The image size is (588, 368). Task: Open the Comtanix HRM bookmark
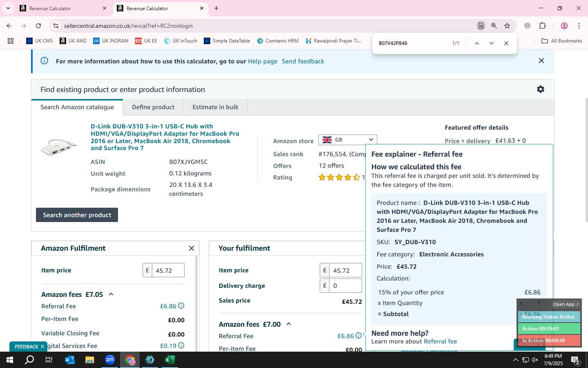[x=278, y=41]
